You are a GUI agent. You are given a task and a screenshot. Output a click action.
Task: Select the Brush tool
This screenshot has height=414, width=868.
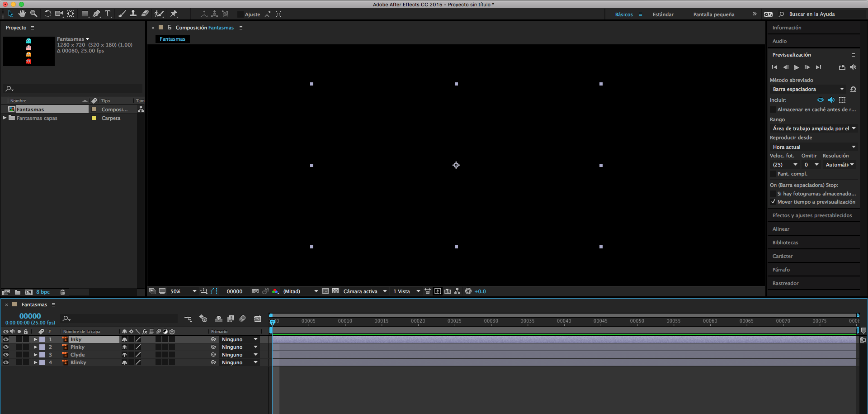[122, 14]
